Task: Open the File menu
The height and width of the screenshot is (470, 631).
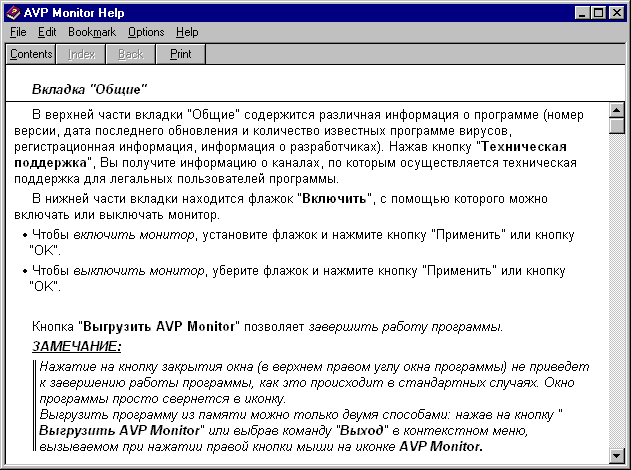Action: click(18, 32)
